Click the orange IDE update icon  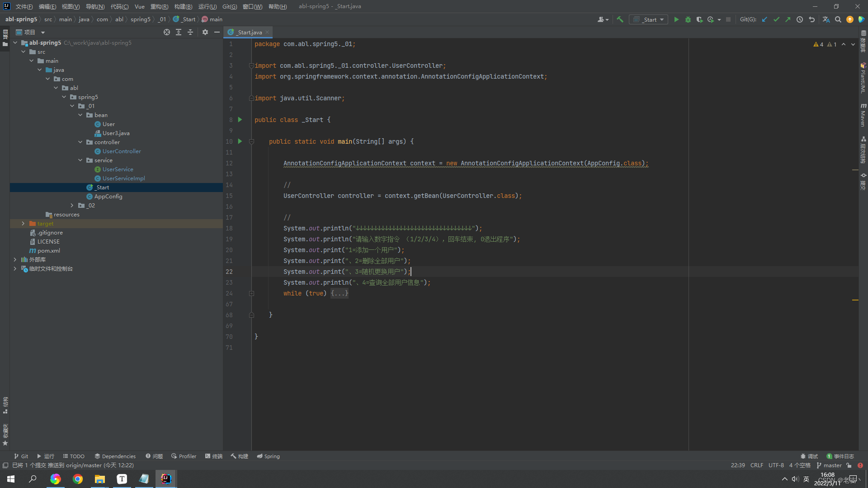850,19
